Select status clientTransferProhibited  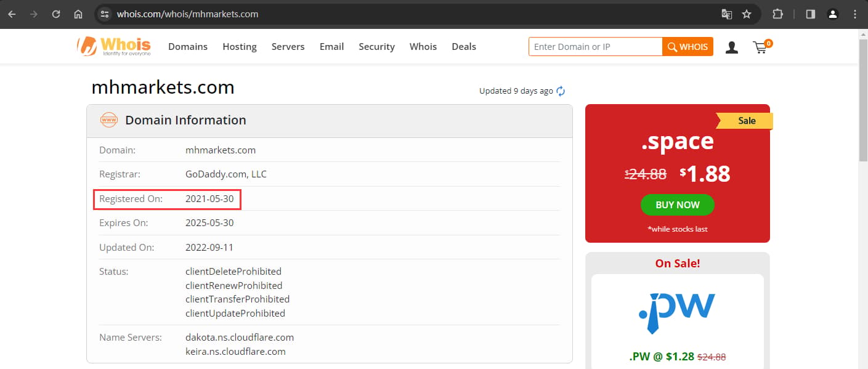point(237,299)
